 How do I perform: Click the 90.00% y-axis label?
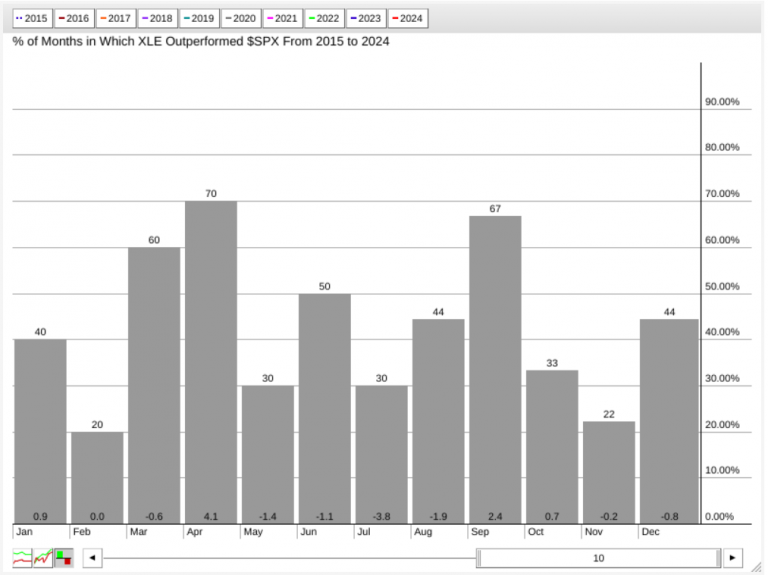722,102
